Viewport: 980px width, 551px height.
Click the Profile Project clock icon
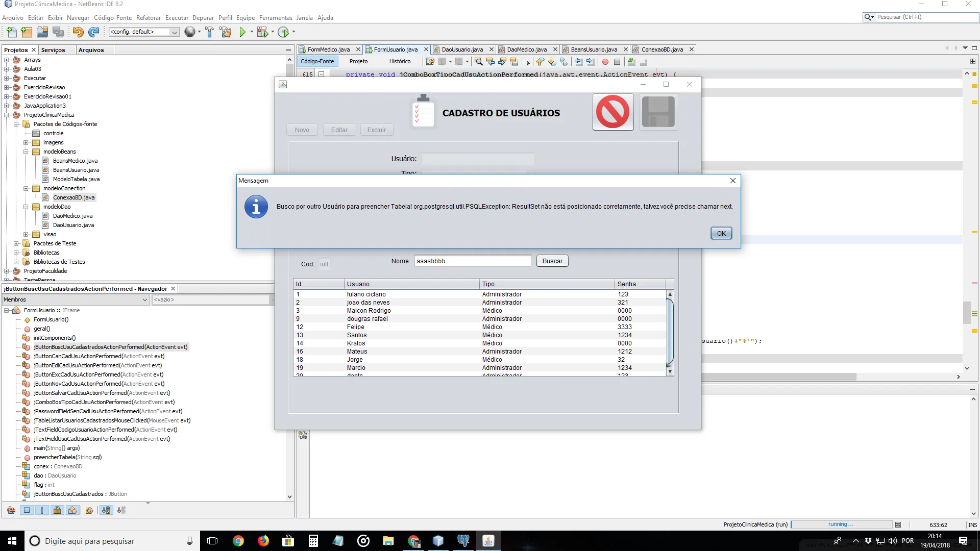tap(283, 32)
